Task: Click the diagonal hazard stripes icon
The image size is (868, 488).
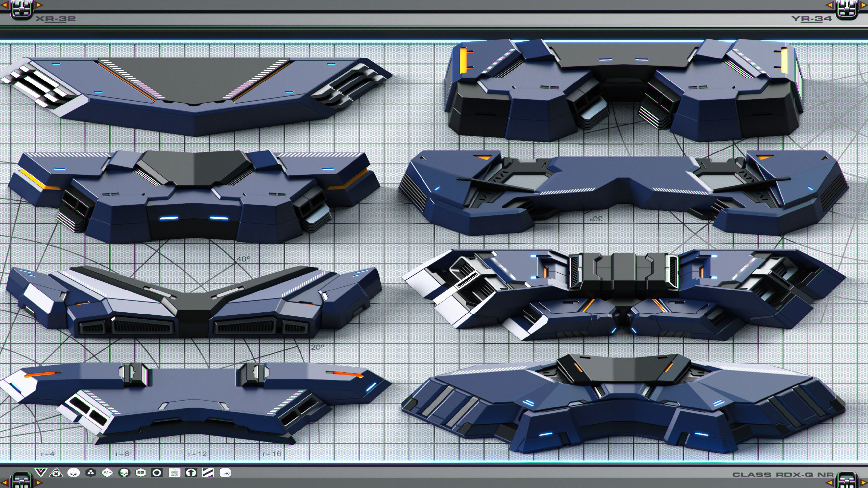Action: coord(207,473)
